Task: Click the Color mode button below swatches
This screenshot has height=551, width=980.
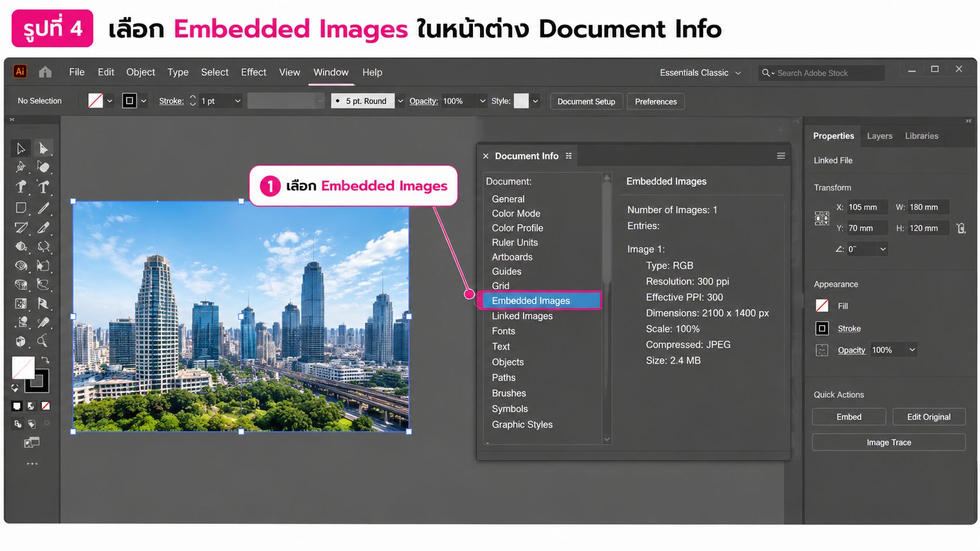Action: pyautogui.click(x=17, y=406)
